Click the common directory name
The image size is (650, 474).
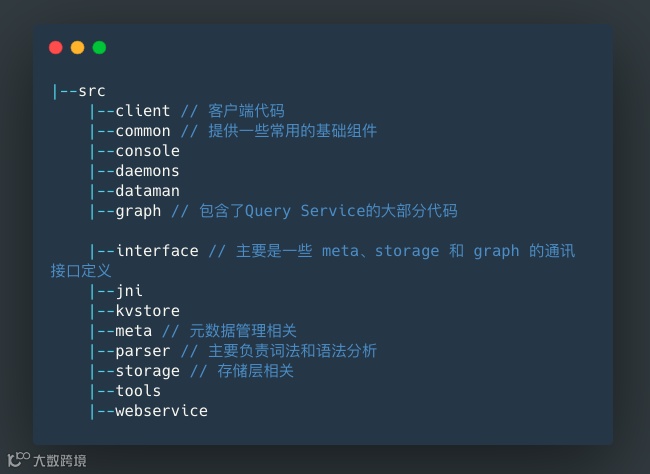point(142,131)
